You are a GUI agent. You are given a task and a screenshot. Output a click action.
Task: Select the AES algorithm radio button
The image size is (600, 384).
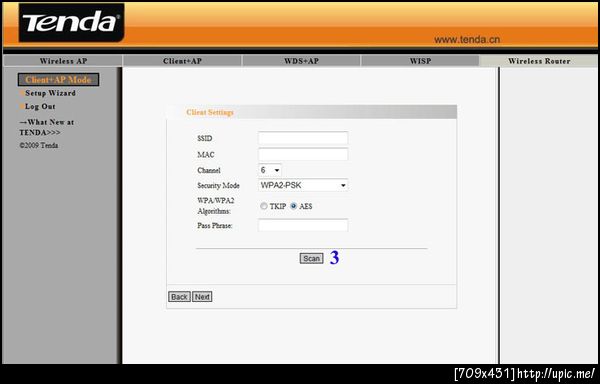(293, 206)
